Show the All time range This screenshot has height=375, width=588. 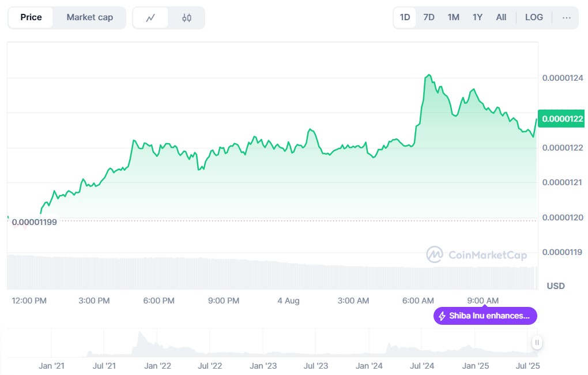[x=501, y=17]
